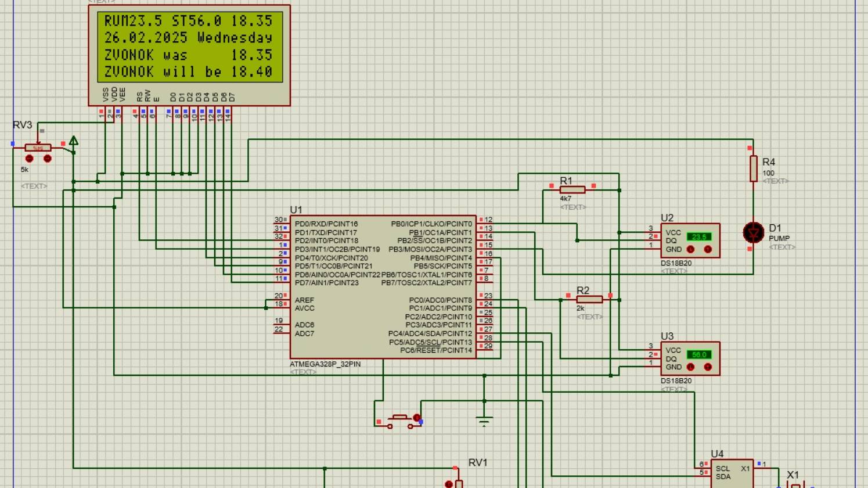Click the D1 reference label
Screen dimensions: 868x488
click(x=775, y=228)
